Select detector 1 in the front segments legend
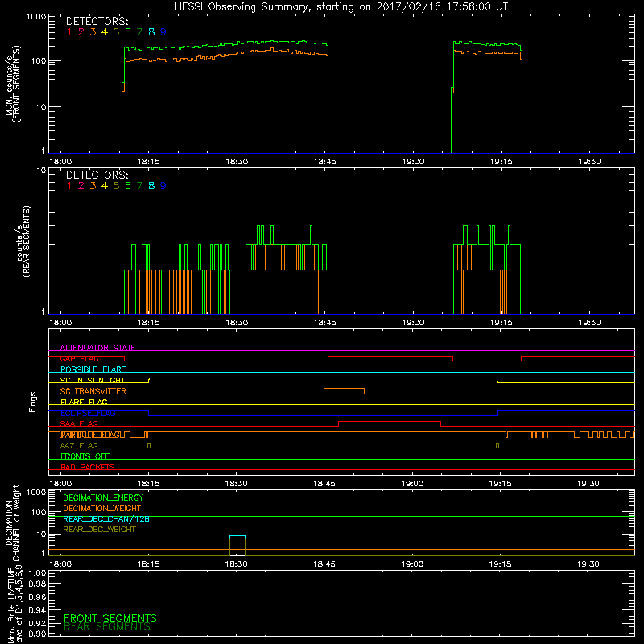 click(69, 32)
